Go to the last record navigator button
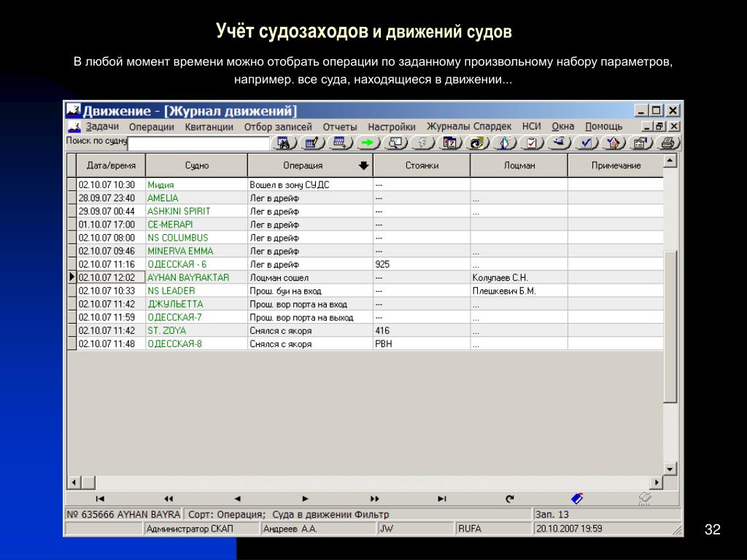747x560 pixels. pyautogui.click(x=442, y=499)
